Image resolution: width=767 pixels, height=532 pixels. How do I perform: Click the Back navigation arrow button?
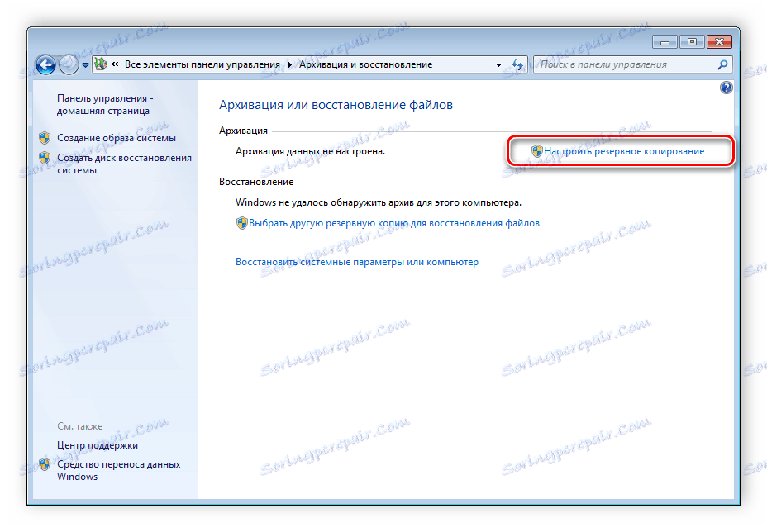[46, 64]
